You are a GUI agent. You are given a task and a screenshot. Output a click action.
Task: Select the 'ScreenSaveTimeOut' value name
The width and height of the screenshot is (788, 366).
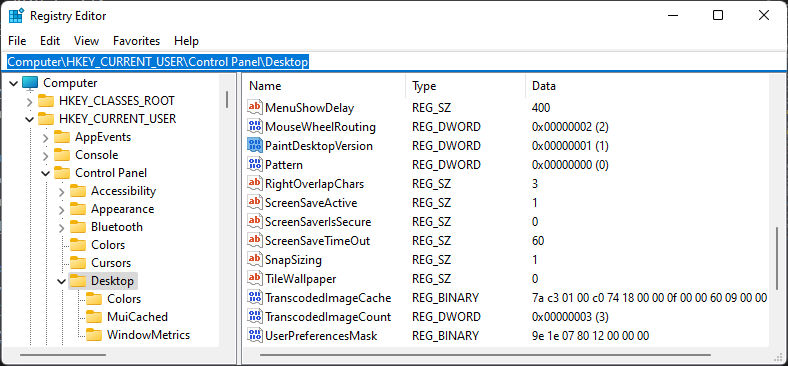(318, 241)
